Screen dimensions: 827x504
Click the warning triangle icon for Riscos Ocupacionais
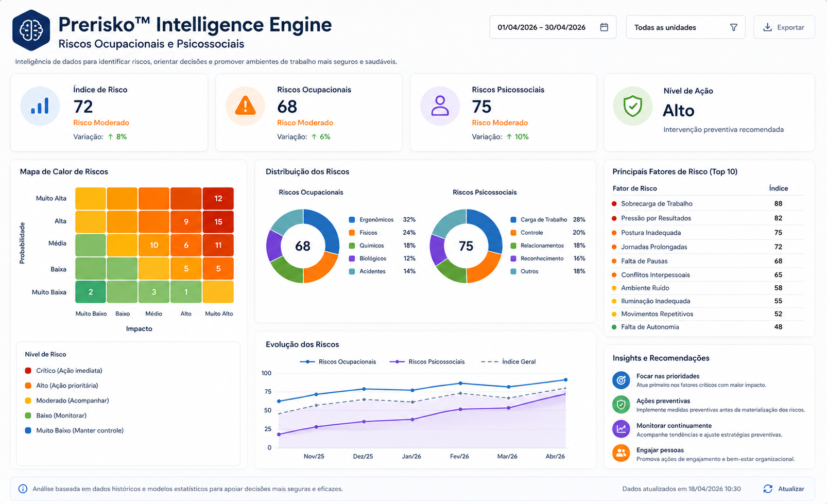[245, 106]
